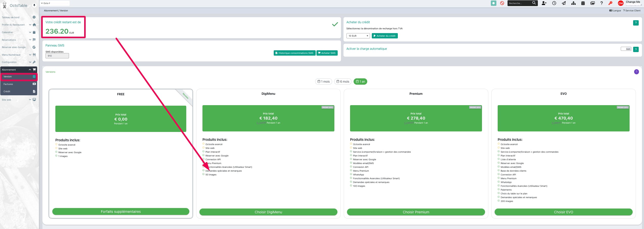Viewport: 644px width, 229px height.
Task: Click the Crédit document icon
Action: click(34, 91)
